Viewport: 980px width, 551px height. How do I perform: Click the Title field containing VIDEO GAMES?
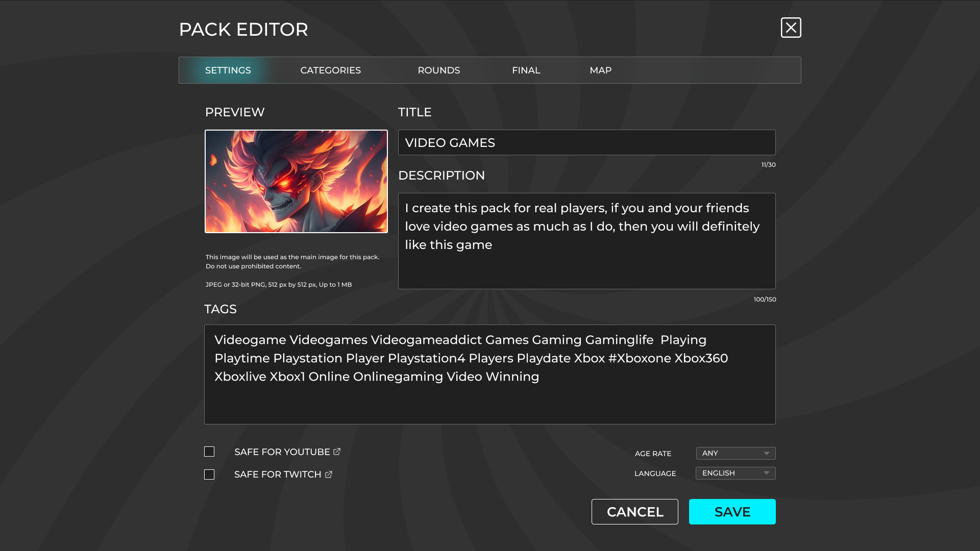(x=586, y=142)
